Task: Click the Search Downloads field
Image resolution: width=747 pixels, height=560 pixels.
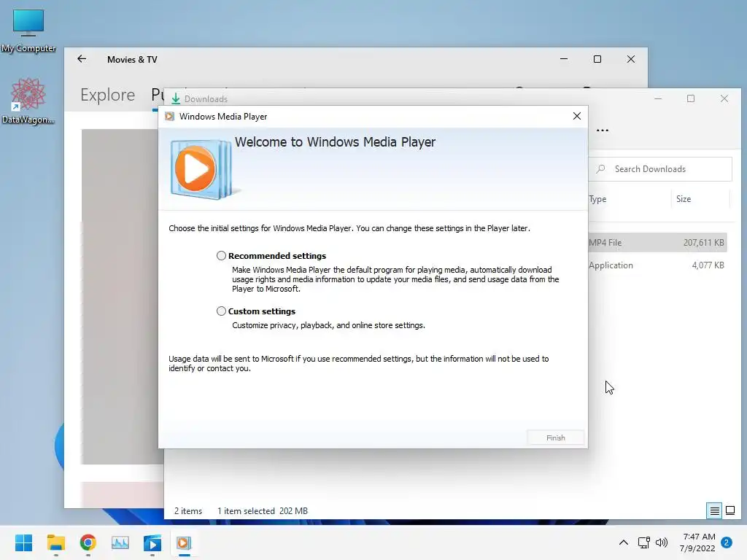Action: point(660,169)
